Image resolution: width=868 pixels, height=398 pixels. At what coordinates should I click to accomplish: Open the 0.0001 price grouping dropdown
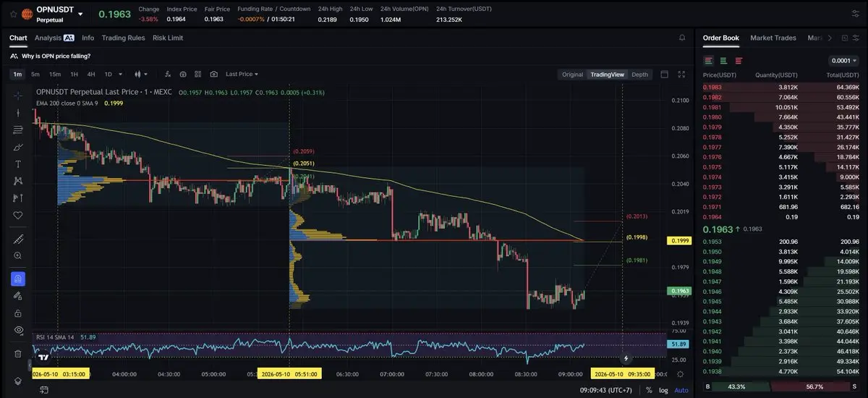click(x=844, y=61)
